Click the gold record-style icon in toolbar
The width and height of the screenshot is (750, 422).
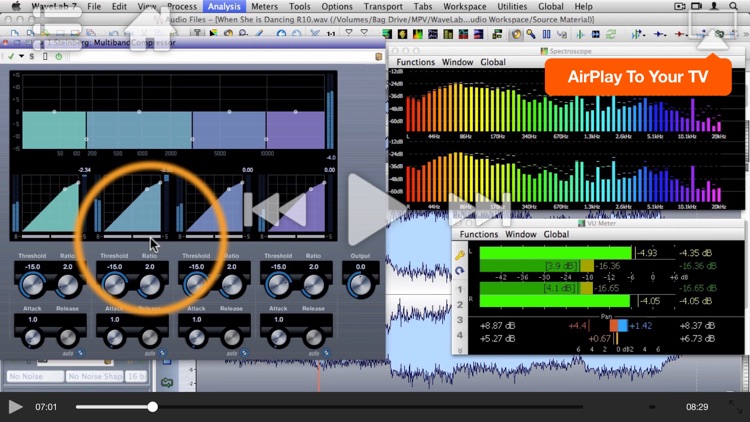coord(516,34)
